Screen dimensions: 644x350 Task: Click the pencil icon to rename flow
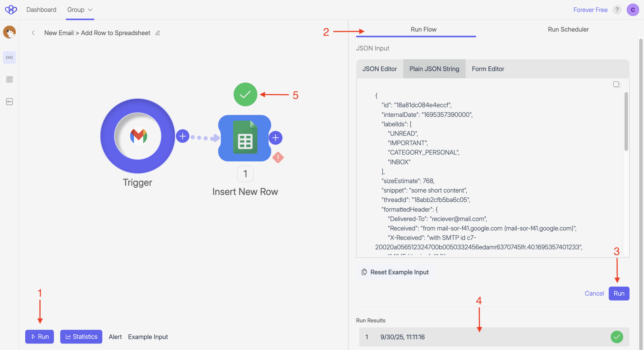[158, 33]
